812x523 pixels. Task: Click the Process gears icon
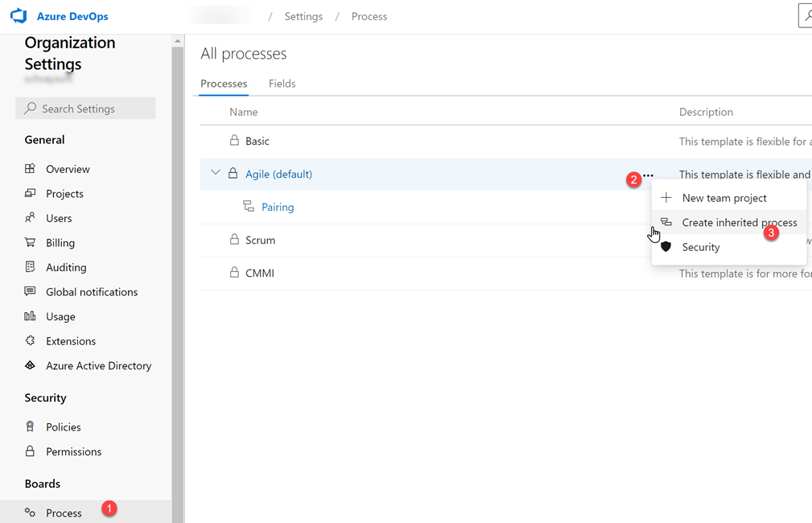[x=30, y=513]
